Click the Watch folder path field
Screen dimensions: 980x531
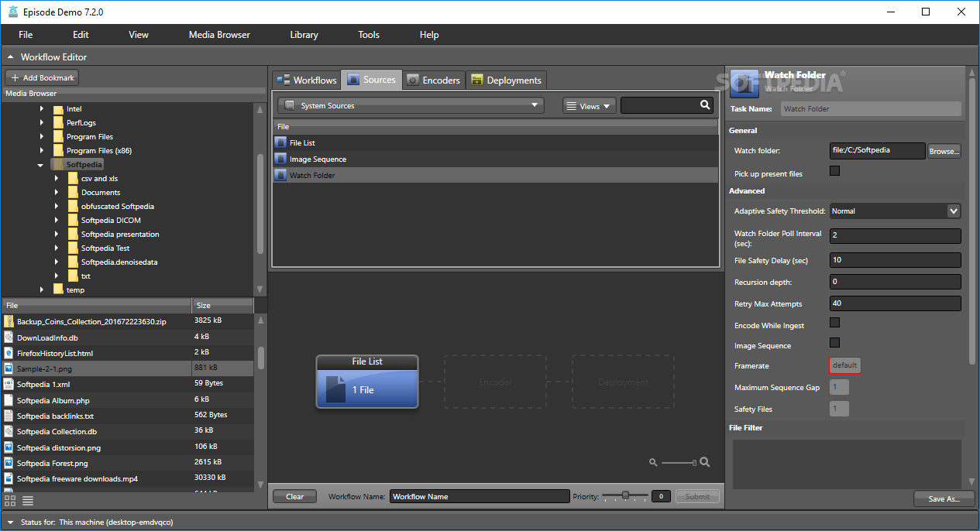(877, 151)
